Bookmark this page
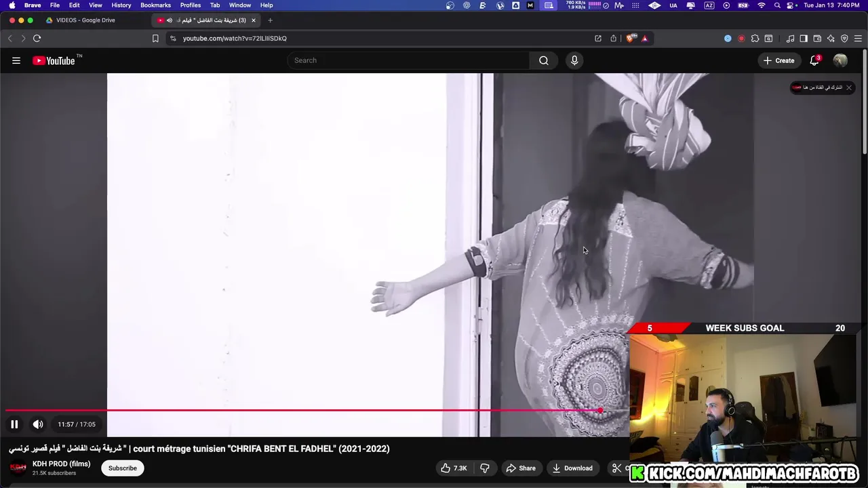 pyautogui.click(x=155, y=39)
